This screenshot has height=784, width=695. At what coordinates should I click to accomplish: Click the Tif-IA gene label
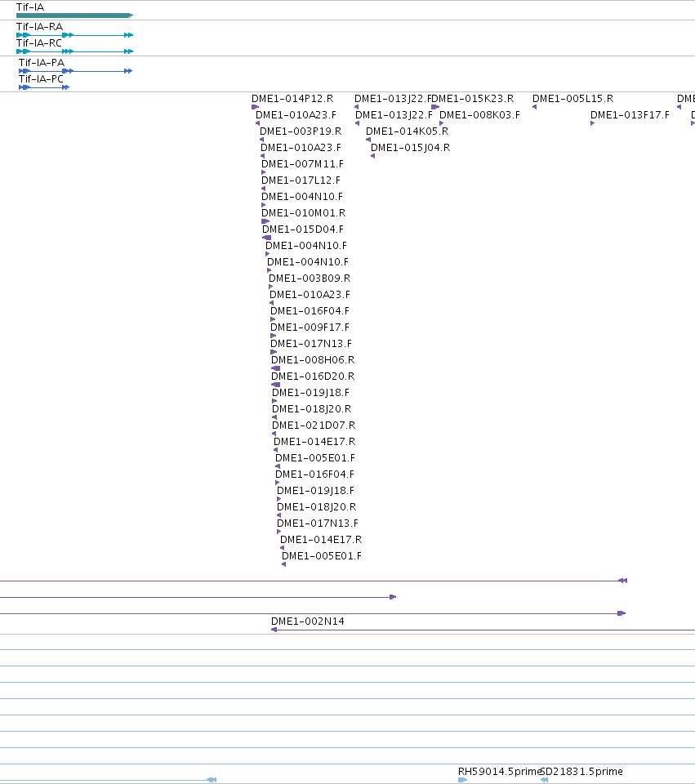(x=30, y=7)
